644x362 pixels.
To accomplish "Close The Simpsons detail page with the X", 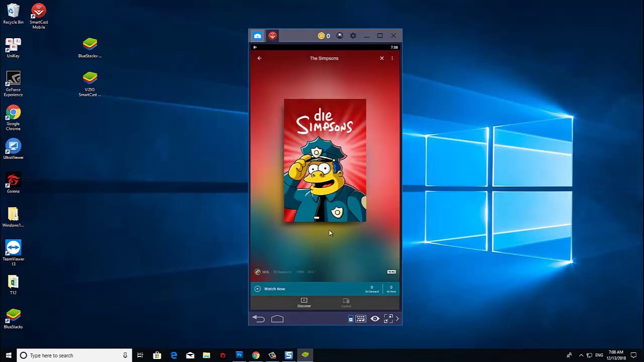I will (382, 58).
